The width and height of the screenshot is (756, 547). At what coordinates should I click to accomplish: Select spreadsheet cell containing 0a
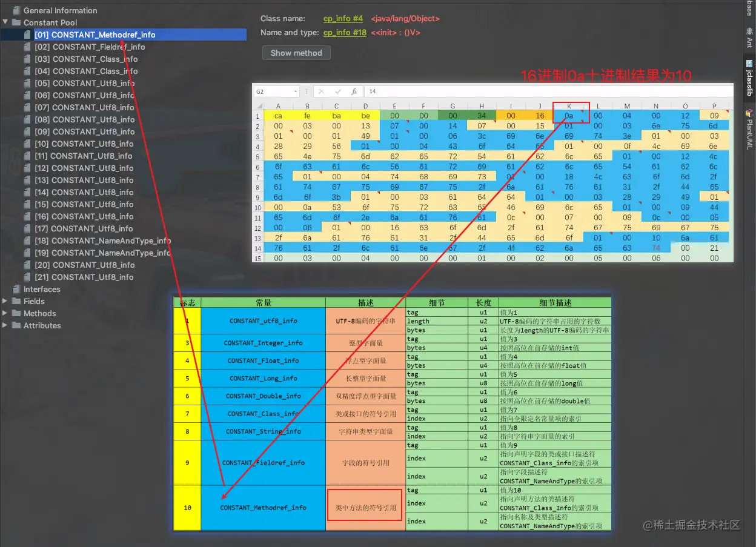(x=569, y=115)
